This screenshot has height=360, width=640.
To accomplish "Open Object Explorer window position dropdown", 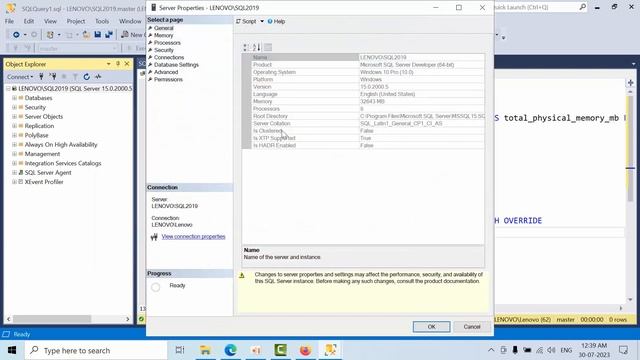I will (108, 64).
